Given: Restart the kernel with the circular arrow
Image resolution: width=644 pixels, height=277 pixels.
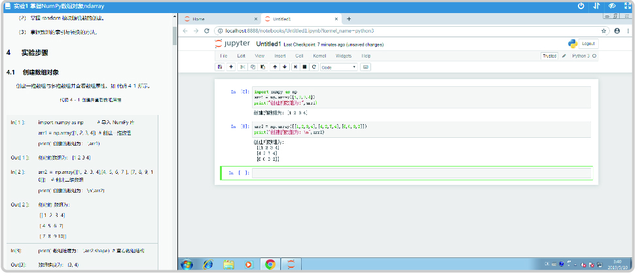Looking at the screenshot, I should (x=314, y=67).
